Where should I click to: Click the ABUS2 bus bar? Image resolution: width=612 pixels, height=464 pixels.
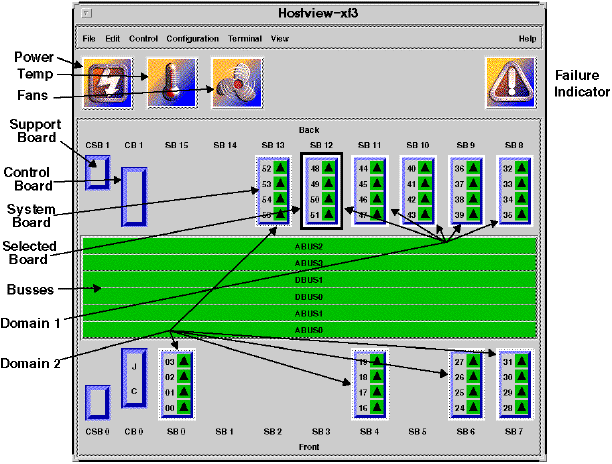coord(309,245)
